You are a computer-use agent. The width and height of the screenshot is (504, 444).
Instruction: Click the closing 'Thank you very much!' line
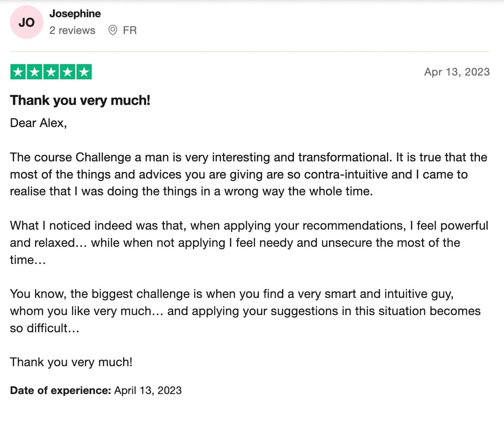point(71,362)
